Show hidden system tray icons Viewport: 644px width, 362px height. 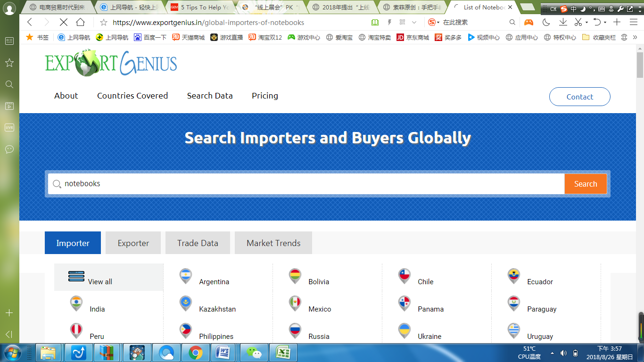(x=552, y=353)
